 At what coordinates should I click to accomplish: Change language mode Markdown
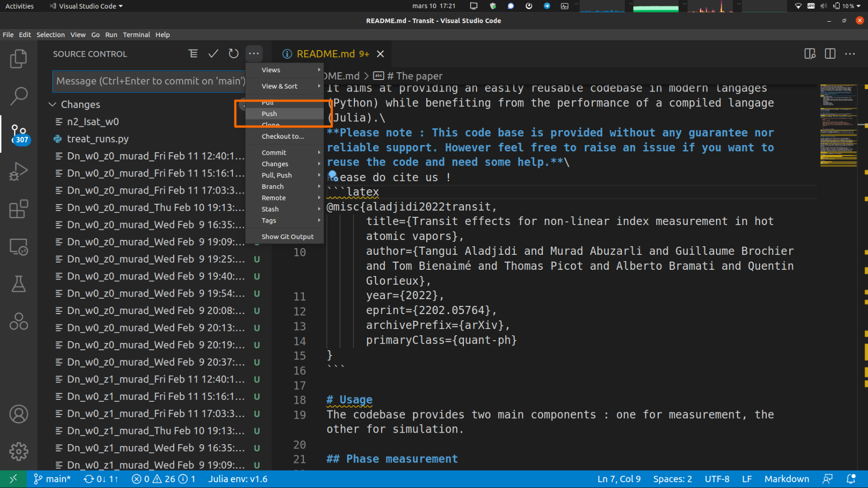[787, 479]
